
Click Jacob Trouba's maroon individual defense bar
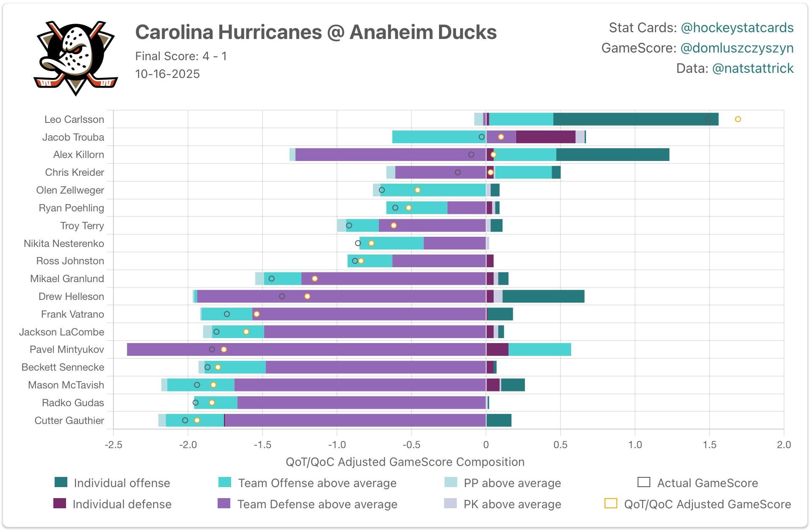(545, 137)
